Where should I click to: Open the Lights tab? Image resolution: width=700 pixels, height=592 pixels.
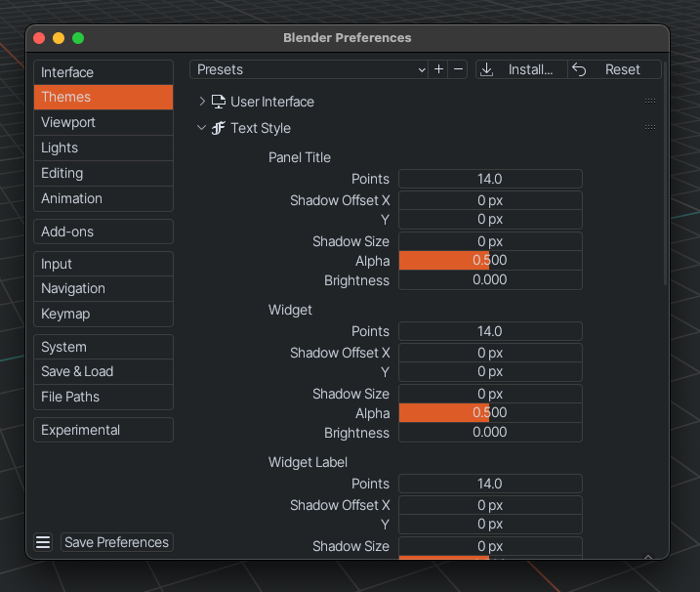(x=103, y=148)
